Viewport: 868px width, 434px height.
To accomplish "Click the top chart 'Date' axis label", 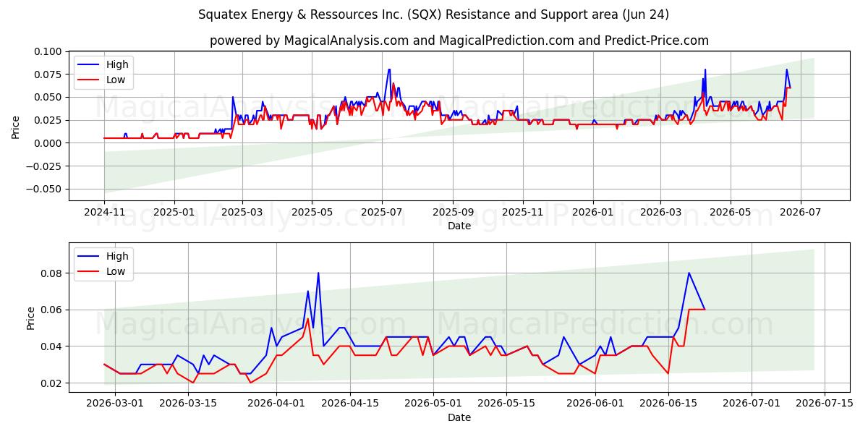I will [x=459, y=226].
